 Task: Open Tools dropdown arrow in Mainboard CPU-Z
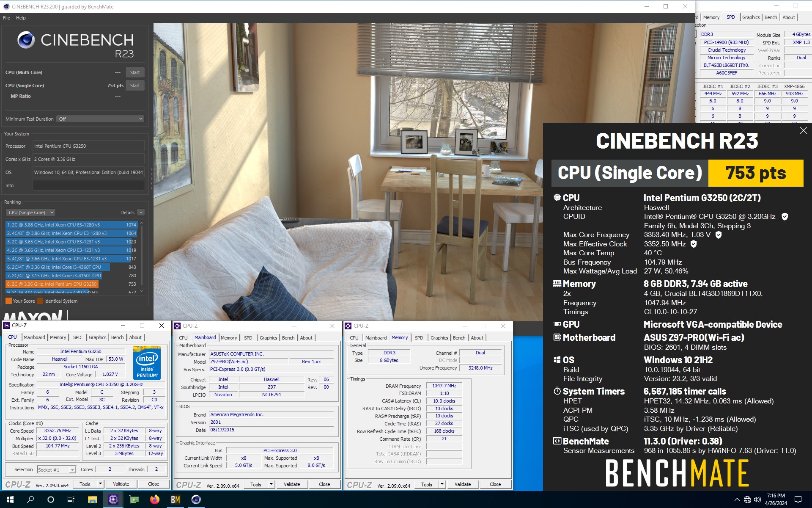click(x=271, y=484)
